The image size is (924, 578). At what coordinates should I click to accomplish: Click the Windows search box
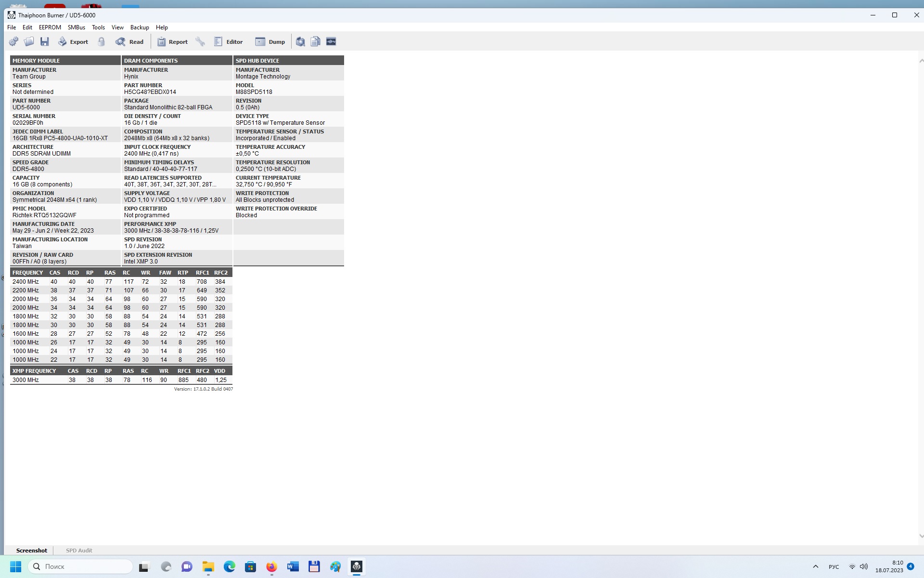(x=81, y=566)
